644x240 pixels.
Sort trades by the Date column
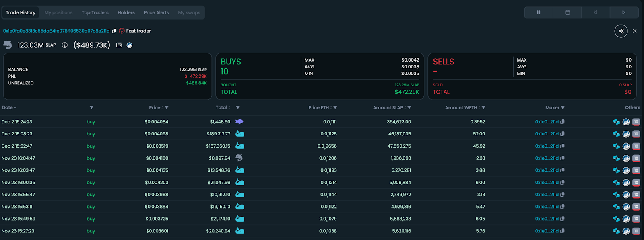point(9,108)
